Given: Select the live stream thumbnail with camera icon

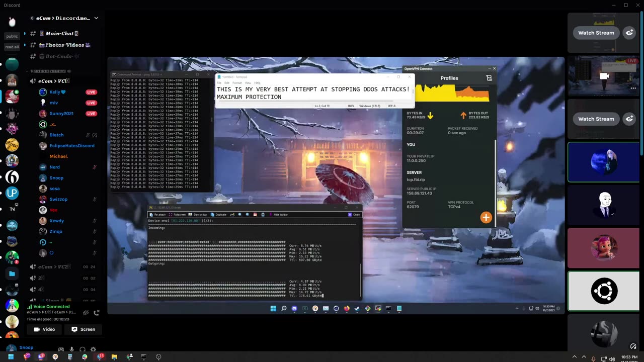Looking at the screenshot, I should point(604,76).
